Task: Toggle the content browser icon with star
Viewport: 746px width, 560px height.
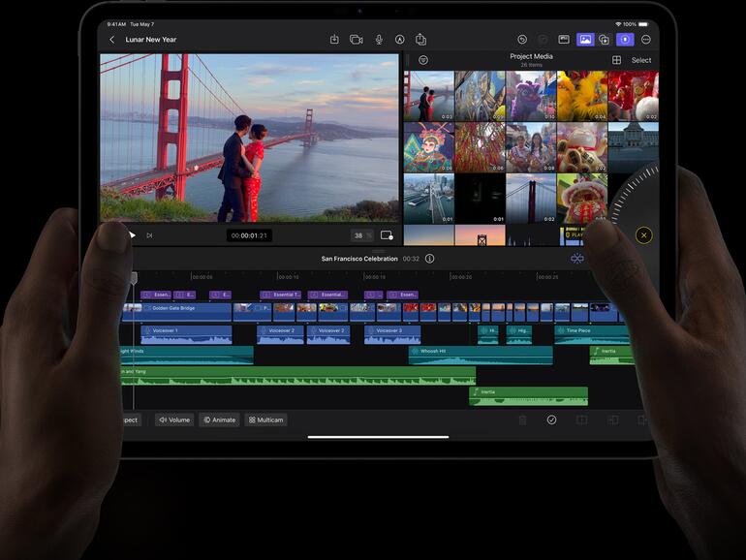Action: (x=605, y=40)
